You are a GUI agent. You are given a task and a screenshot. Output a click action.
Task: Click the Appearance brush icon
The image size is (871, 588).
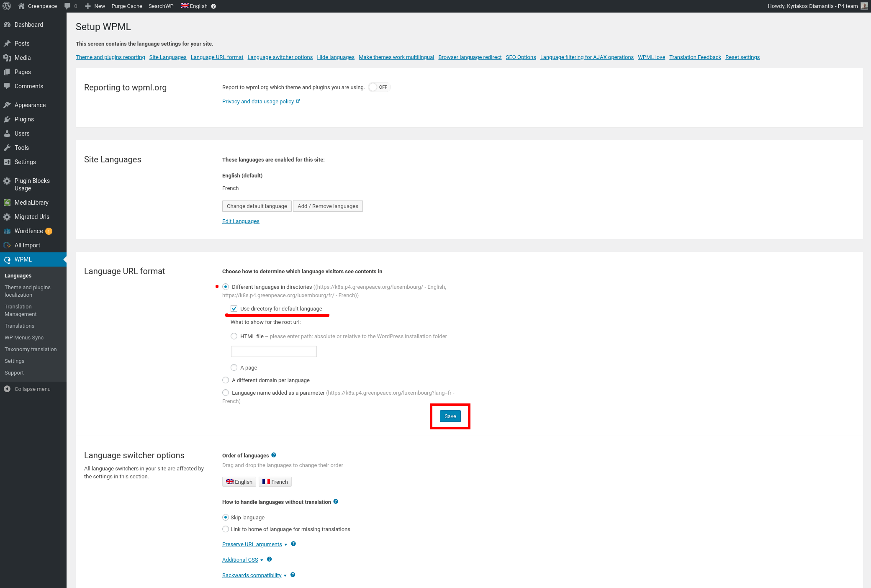tap(7, 105)
